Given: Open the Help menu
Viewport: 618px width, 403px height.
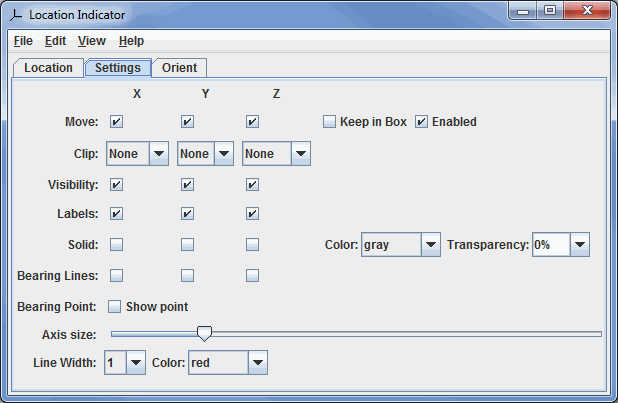Looking at the screenshot, I should click(x=131, y=41).
